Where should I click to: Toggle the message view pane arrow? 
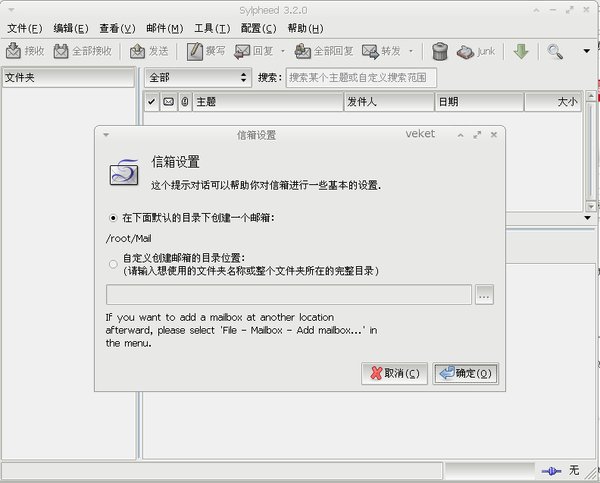point(587,218)
